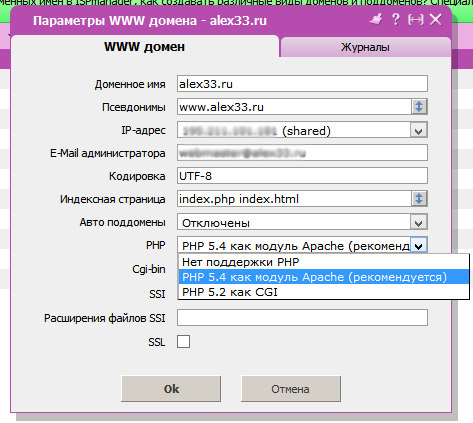The height and width of the screenshot is (423, 473).
Task: Choose 'Нет поддержки PHP' option
Action: [324, 262]
